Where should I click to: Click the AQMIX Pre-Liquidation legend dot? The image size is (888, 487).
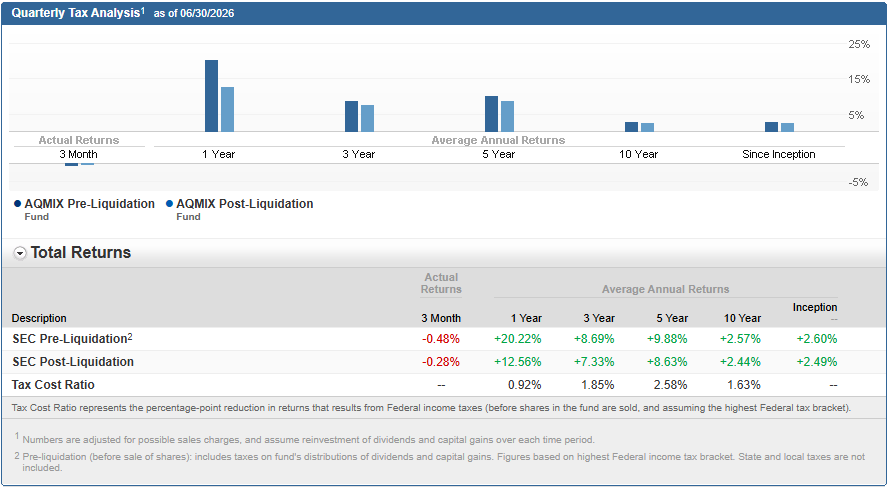coord(18,204)
